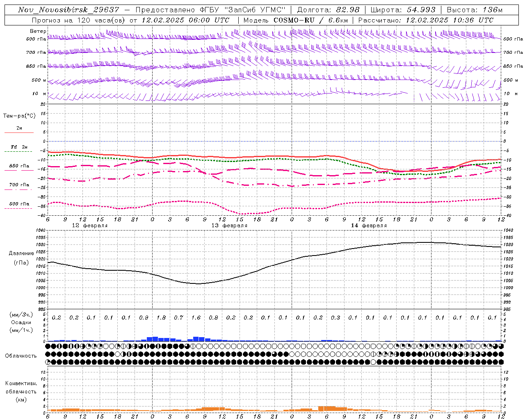Click the 'Конвективн.' convective cloud label
This screenshot has width=525, height=420.
(x=21, y=383)
